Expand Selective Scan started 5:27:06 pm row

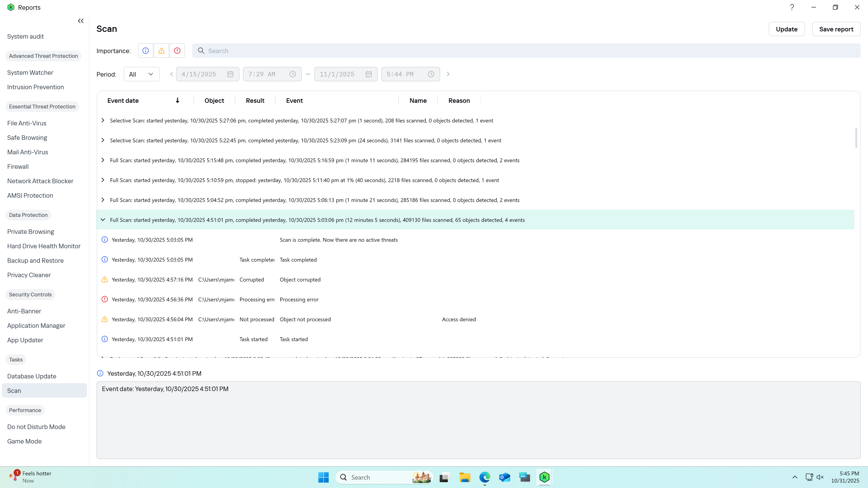coord(103,120)
